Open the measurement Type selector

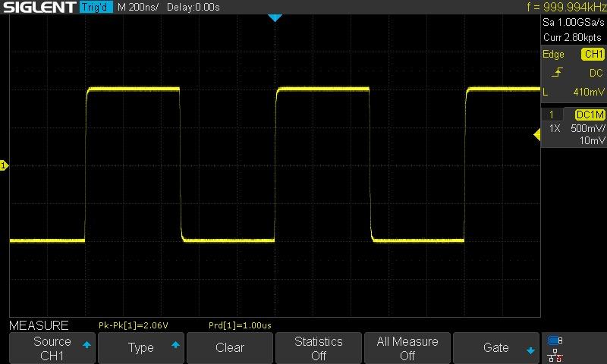coord(141,348)
